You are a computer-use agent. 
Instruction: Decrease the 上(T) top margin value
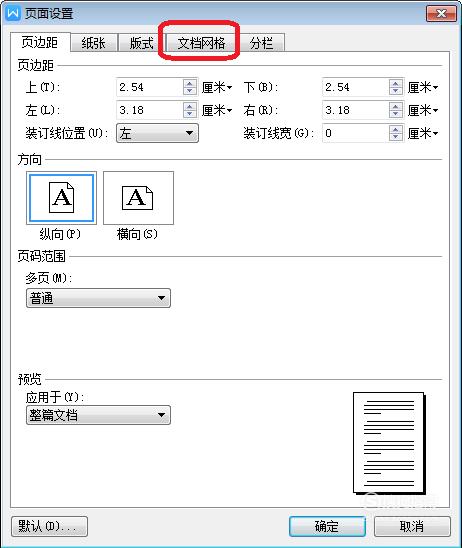point(189,91)
